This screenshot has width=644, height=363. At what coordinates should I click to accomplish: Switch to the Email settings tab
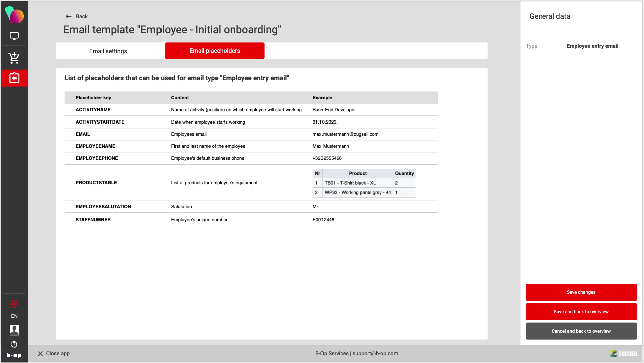(108, 51)
